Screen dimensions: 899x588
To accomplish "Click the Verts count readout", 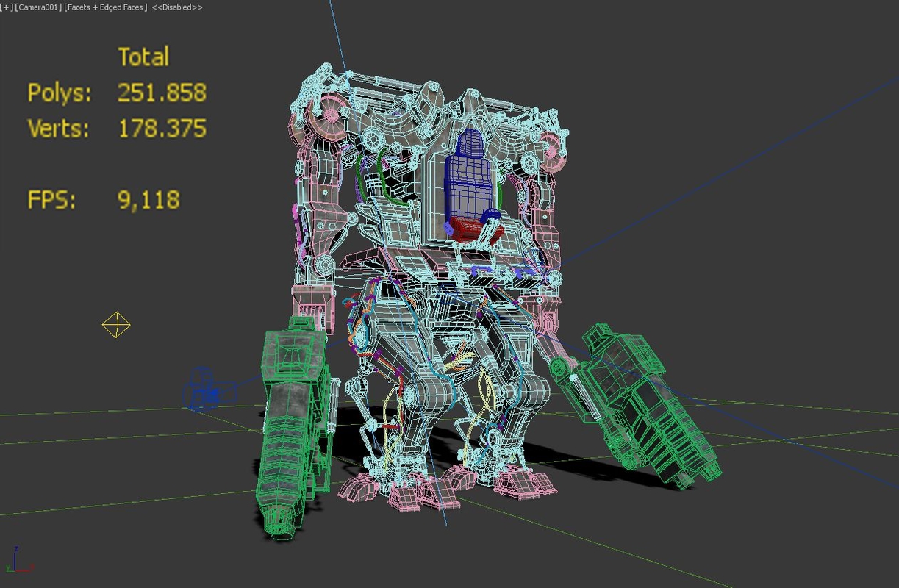I will (161, 129).
